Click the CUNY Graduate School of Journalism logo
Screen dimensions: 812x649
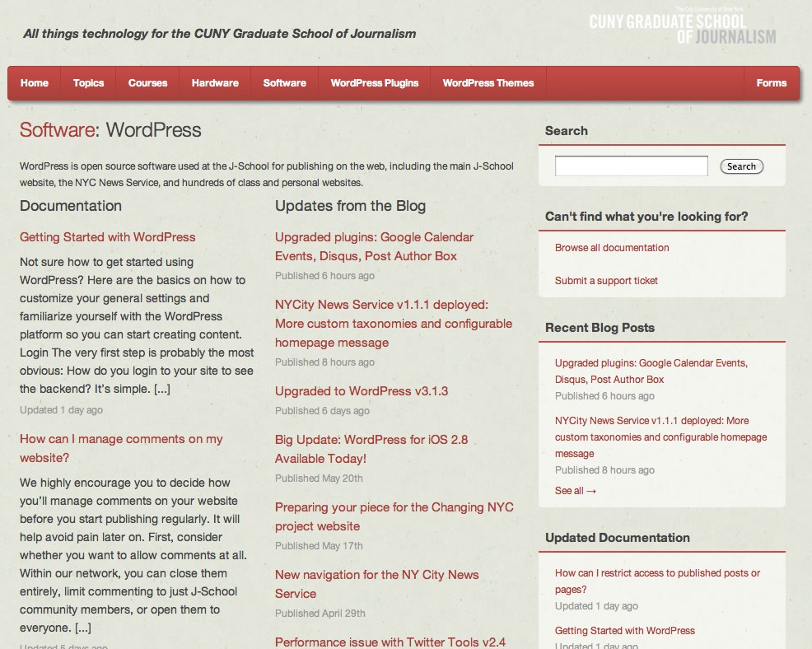point(683,26)
